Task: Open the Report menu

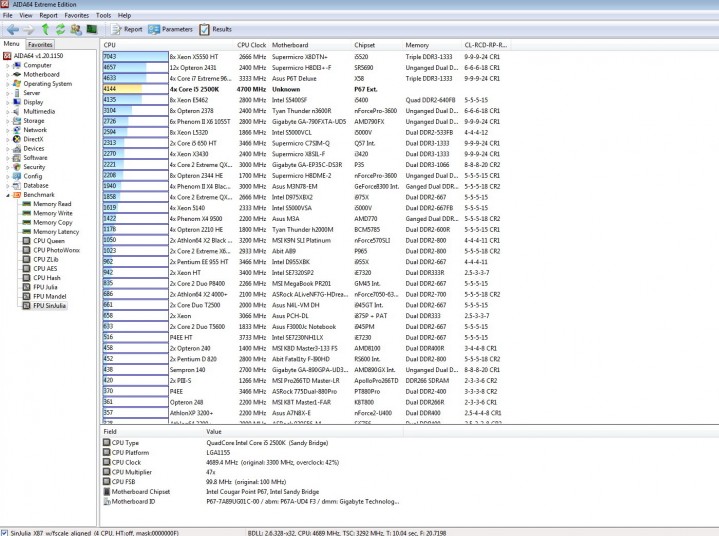Action: pyautogui.click(x=48, y=15)
